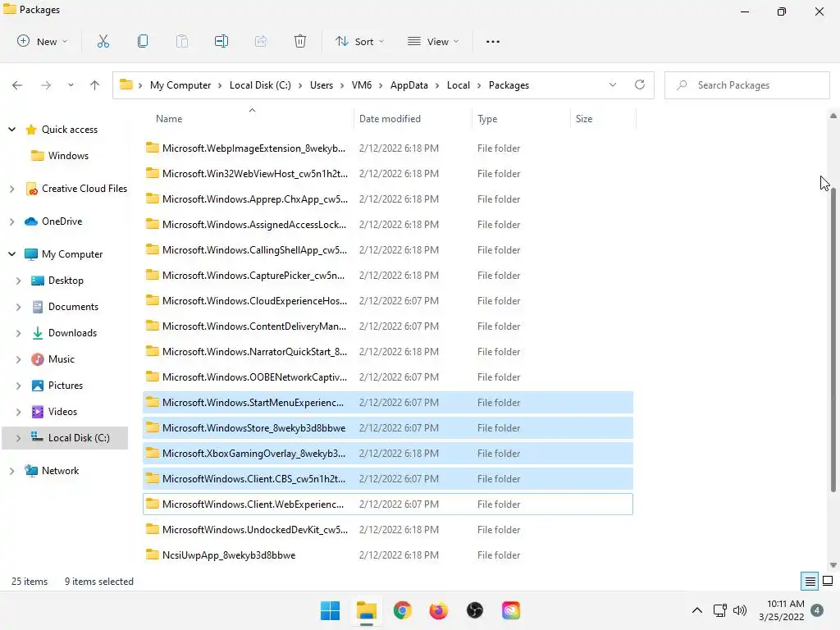Click the Search Packages field
This screenshot has height=630, width=840.
746,85
